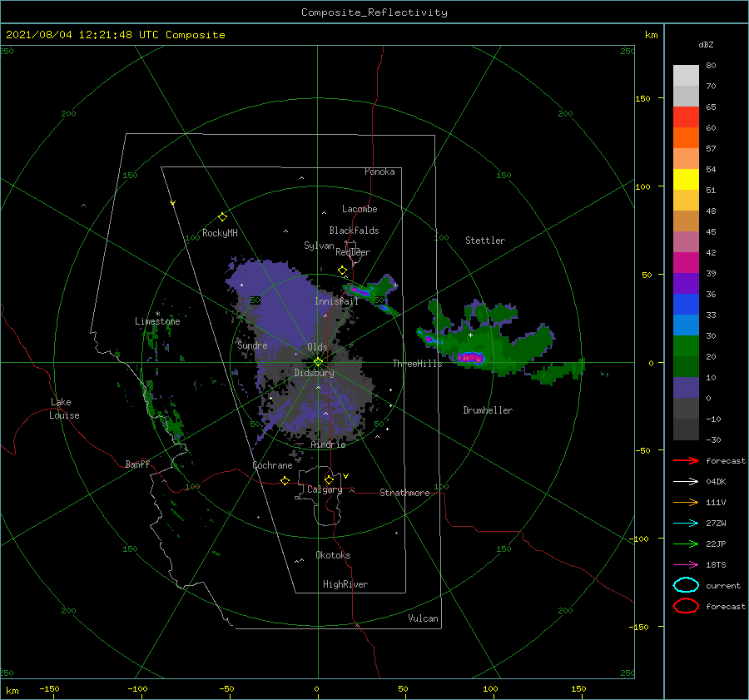Click the Innisfail city label
The height and width of the screenshot is (700, 749).
click(336, 301)
